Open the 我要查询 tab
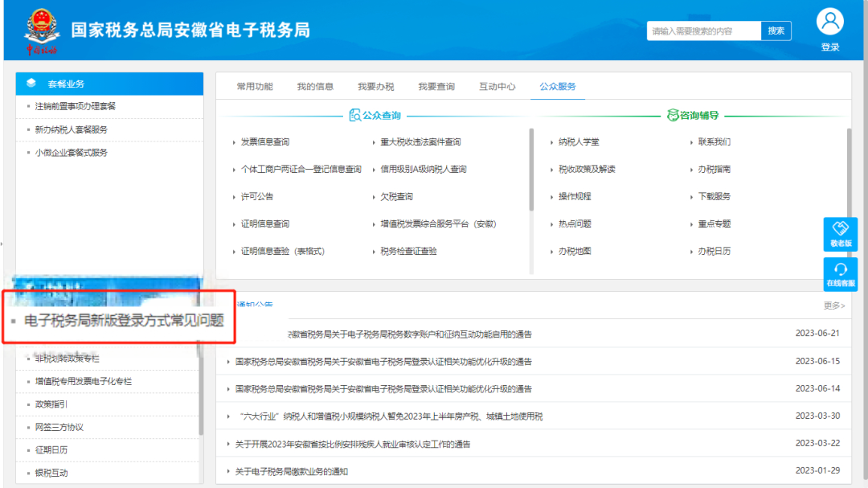868x488 pixels. coord(436,86)
